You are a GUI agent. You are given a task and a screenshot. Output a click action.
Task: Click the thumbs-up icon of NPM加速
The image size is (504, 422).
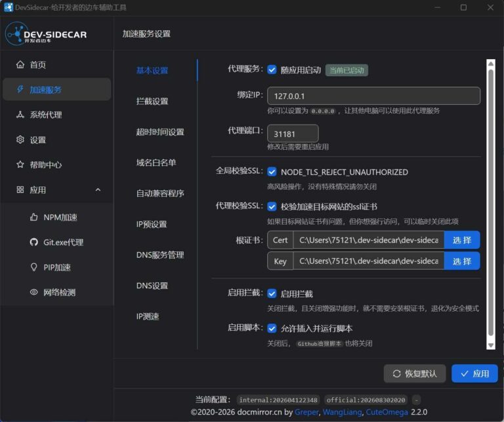pos(33,217)
